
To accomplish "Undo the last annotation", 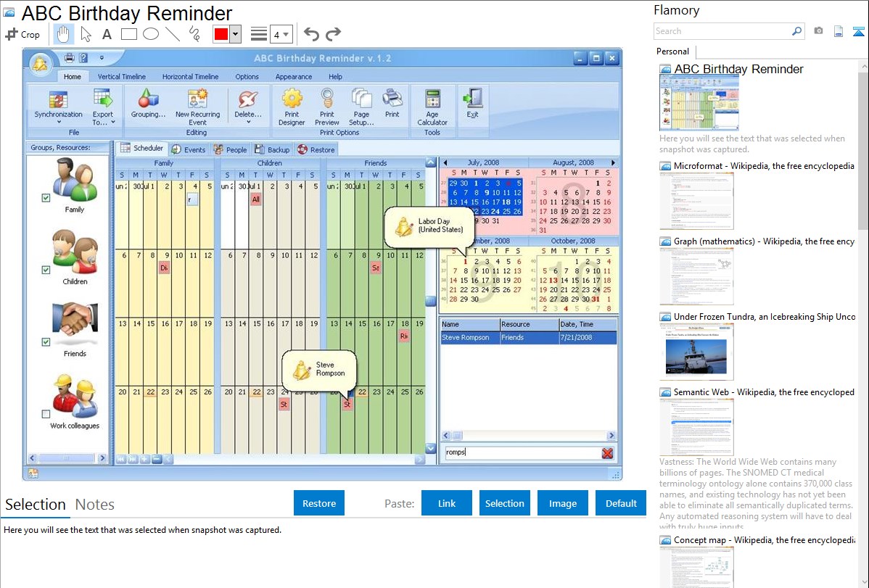I will pos(311,34).
